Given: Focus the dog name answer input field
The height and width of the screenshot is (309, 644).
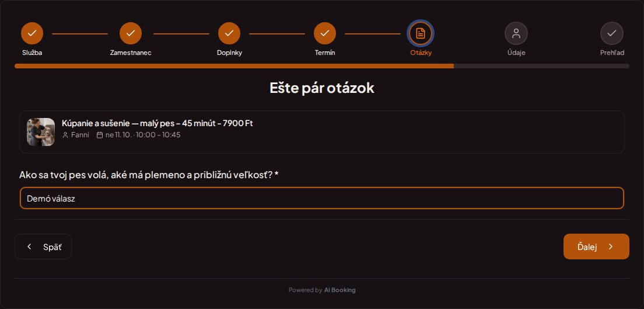Looking at the screenshot, I should 321,199.
